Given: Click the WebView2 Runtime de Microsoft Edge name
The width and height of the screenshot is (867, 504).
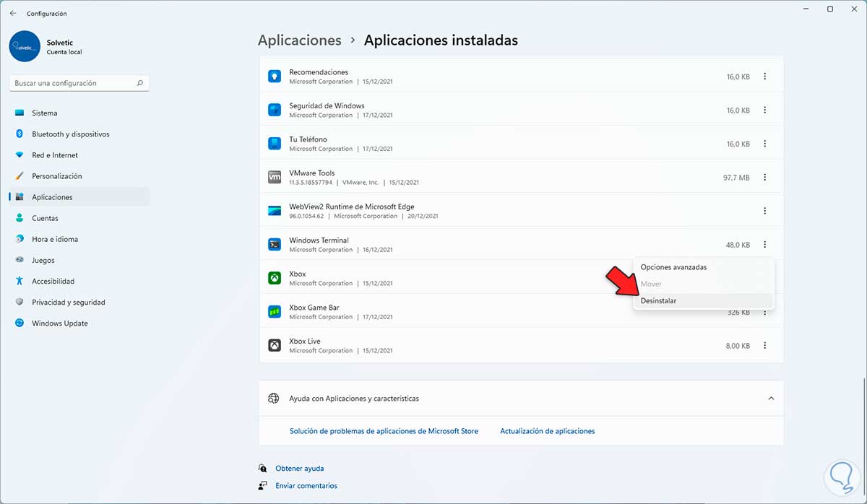Looking at the screenshot, I should tap(352, 207).
